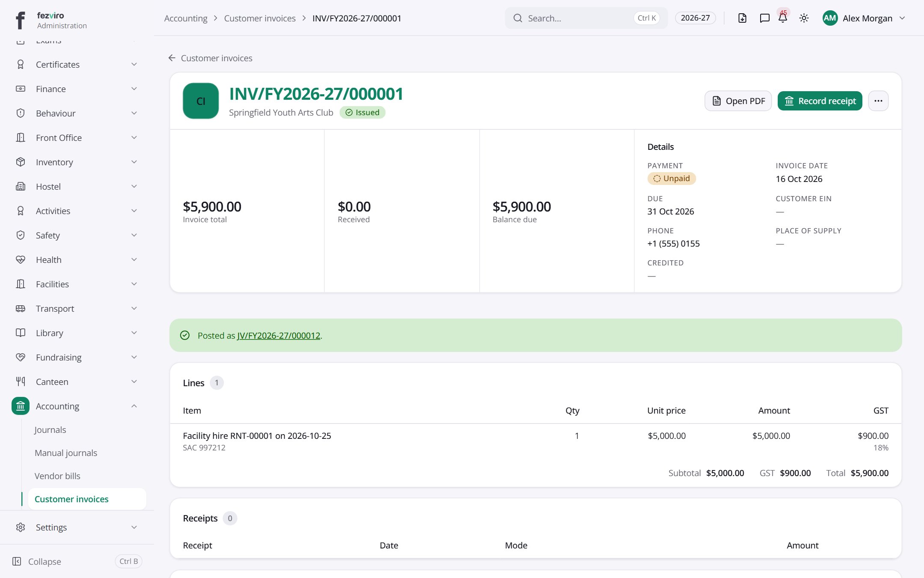924x578 pixels.
Task: Click the Unpaid payment badge
Action: pos(672,179)
